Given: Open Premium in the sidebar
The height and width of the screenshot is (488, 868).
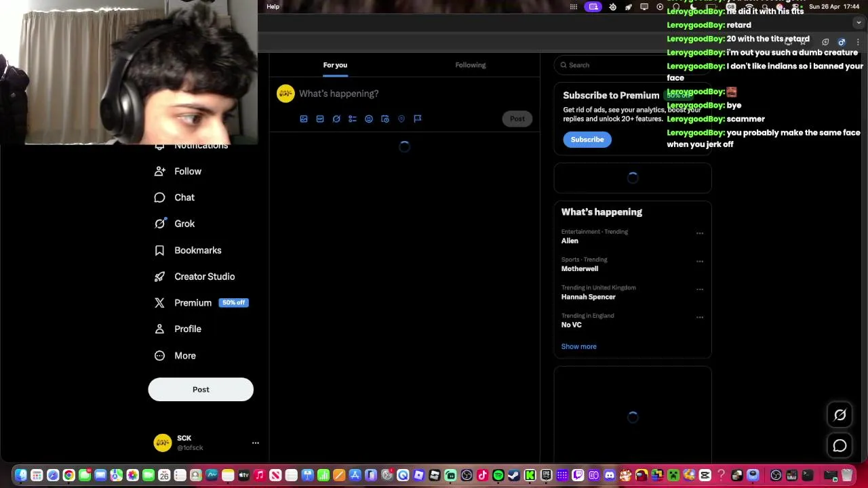Looking at the screenshot, I should [x=201, y=303].
